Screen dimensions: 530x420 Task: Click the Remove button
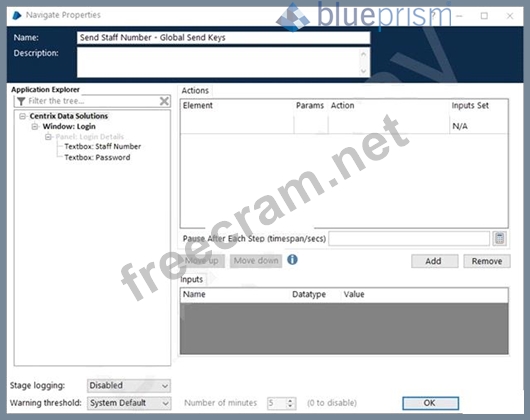(487, 261)
